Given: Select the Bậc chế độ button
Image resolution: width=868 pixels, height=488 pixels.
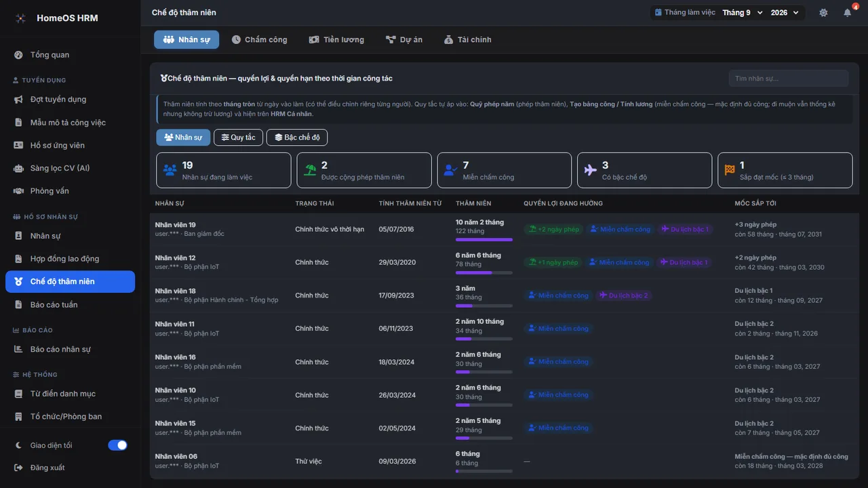Looking at the screenshot, I should pos(297,138).
